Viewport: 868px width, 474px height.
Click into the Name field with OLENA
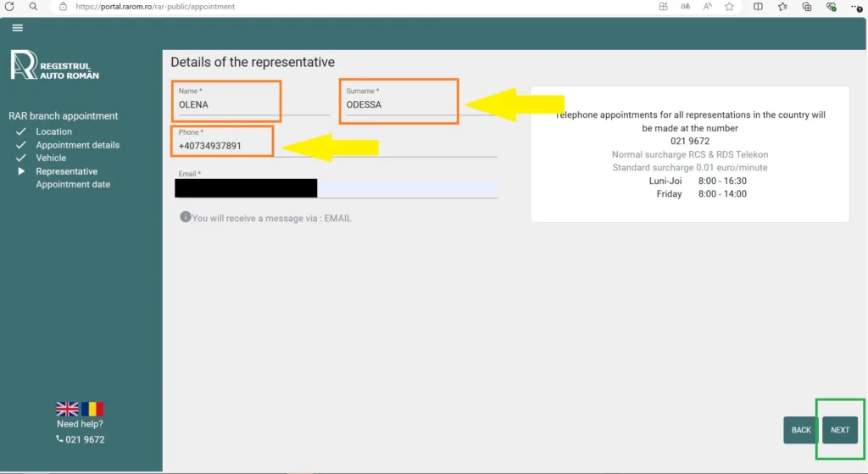pyautogui.click(x=250, y=105)
